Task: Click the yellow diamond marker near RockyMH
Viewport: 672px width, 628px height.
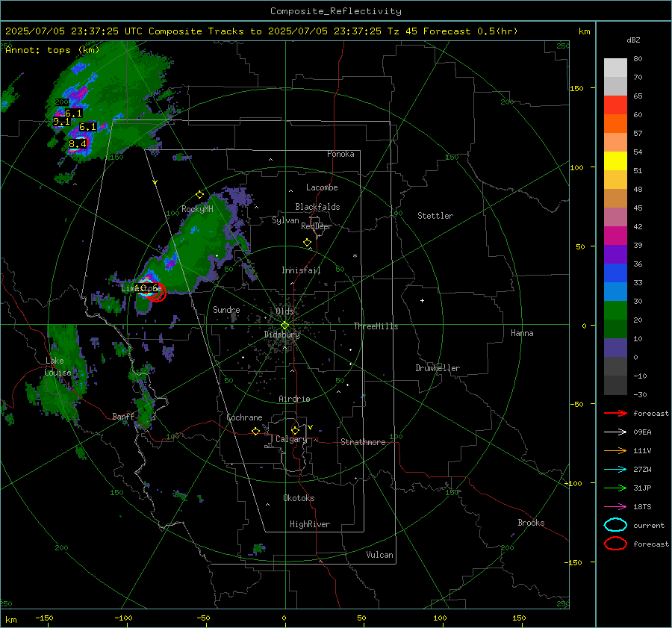Action: coord(199,195)
